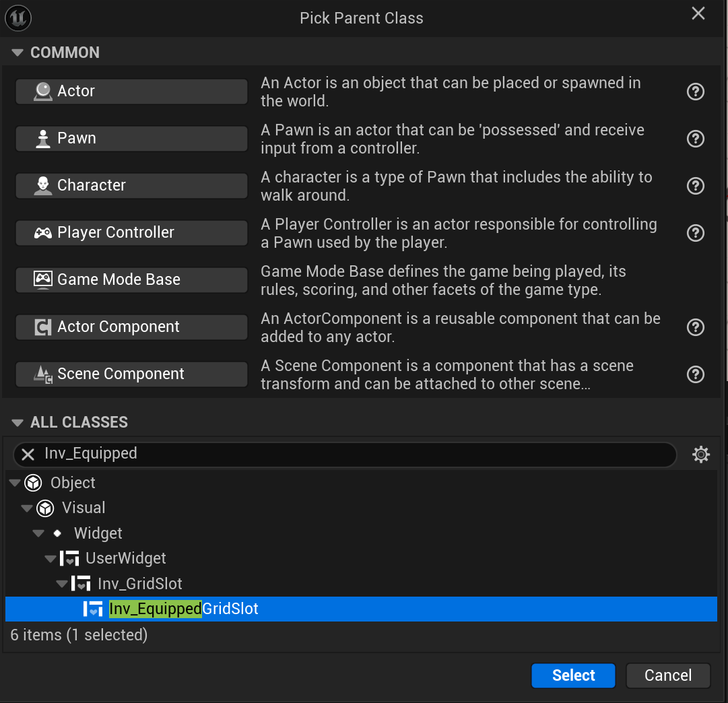Collapse the All Classes section
The width and height of the screenshot is (728, 703).
pyautogui.click(x=18, y=423)
